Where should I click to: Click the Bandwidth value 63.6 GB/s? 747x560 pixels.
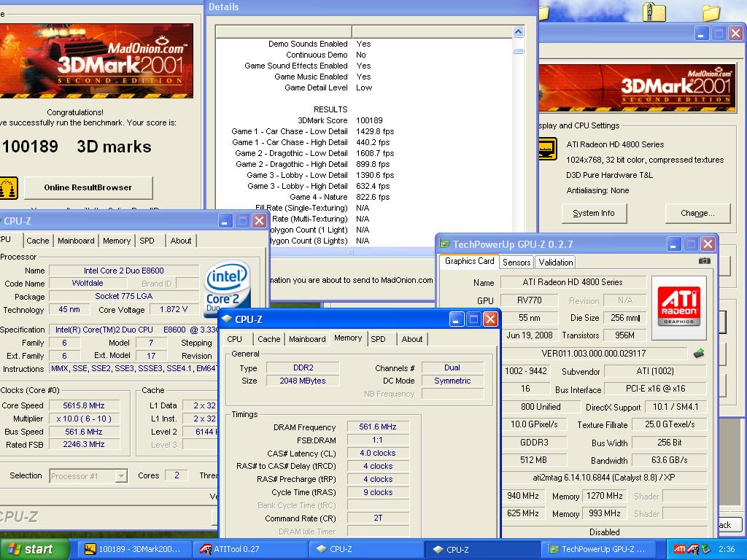(x=670, y=460)
